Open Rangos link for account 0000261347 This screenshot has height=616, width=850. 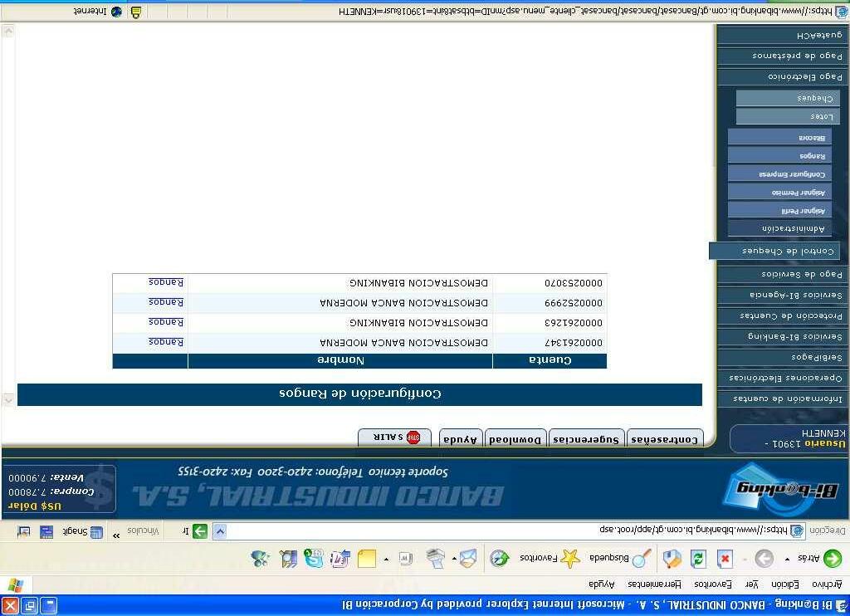[x=166, y=342]
